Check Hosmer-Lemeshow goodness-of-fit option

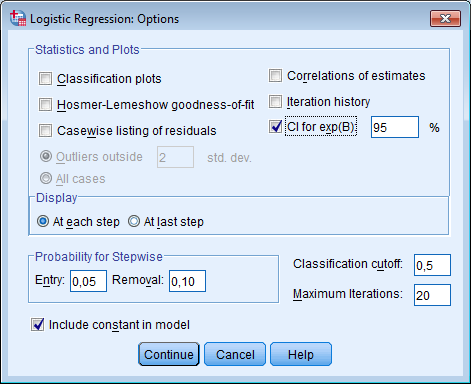pyautogui.click(x=45, y=105)
